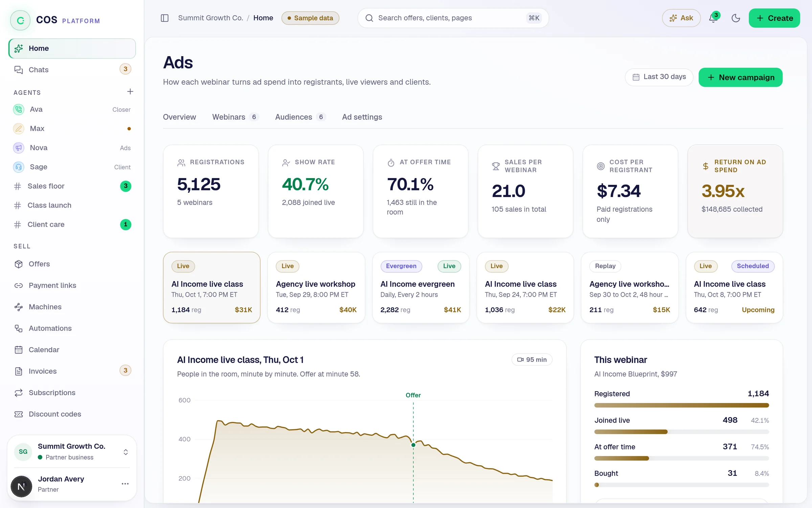Open the notifications bell

pyautogui.click(x=714, y=18)
